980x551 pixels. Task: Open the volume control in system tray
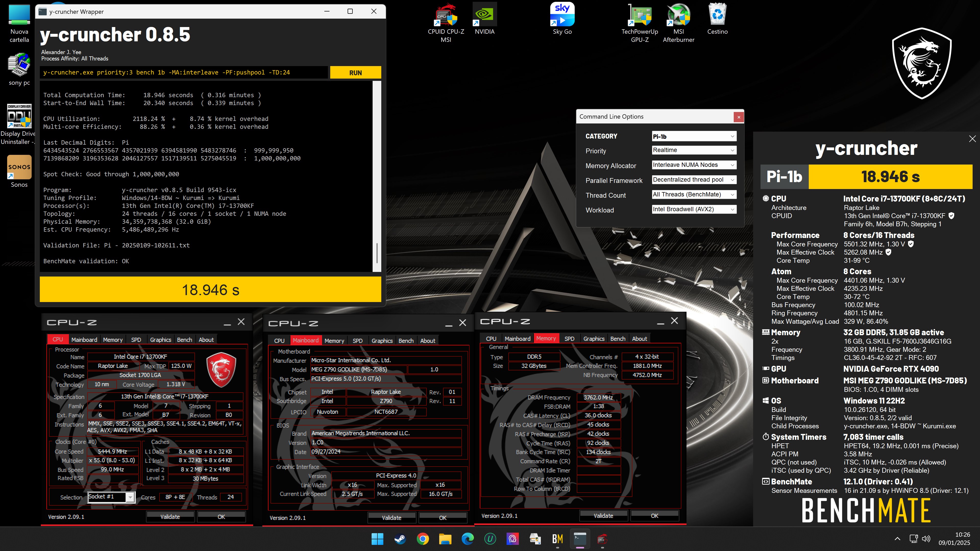click(926, 539)
